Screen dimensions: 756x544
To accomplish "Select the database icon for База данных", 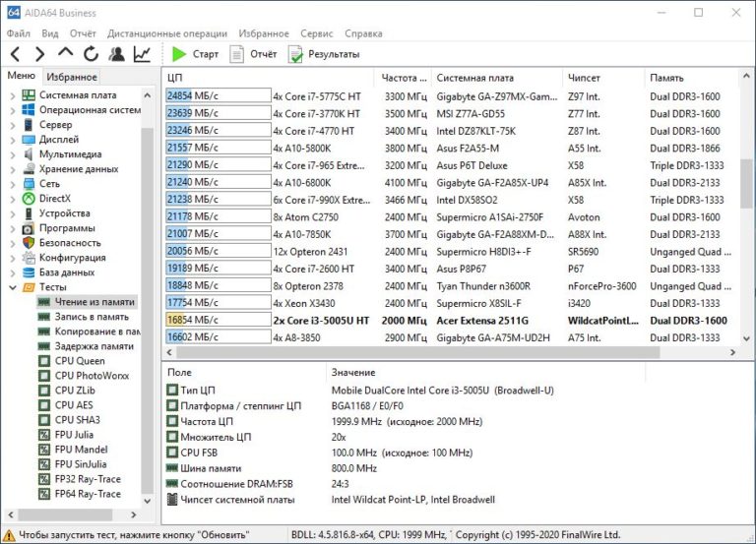I will pos(29,272).
